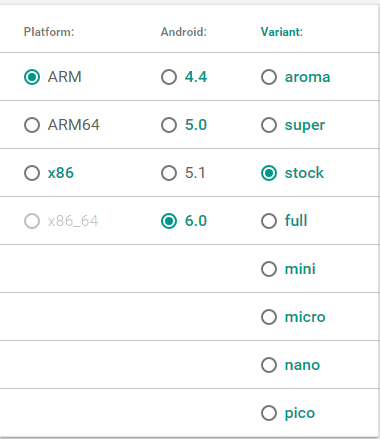This screenshot has height=439, width=380.
Task: Select the super variant
Action: (269, 125)
